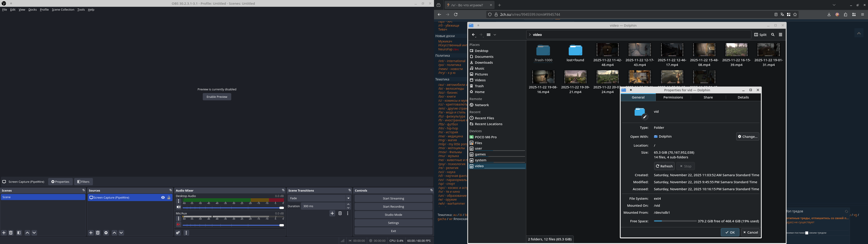Click the Start Recording button

coord(393,206)
